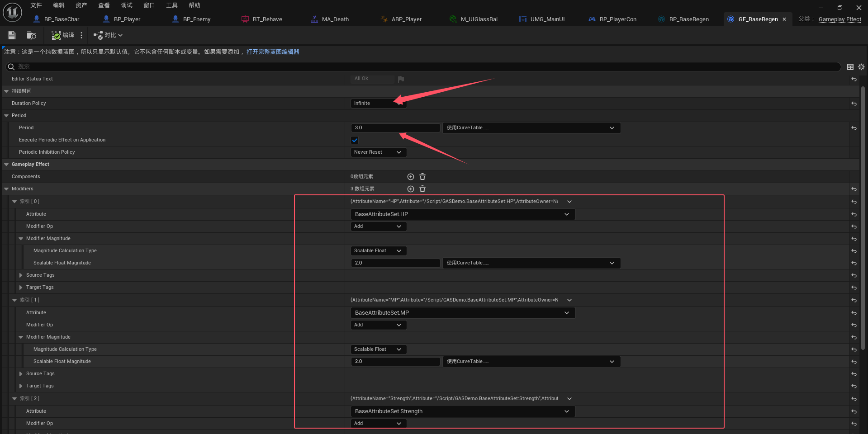Click the Compile (编译) button

pos(63,35)
